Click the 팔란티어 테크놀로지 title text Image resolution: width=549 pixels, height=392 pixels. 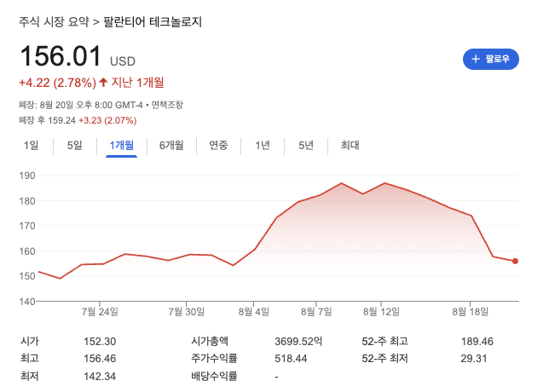tap(153, 21)
